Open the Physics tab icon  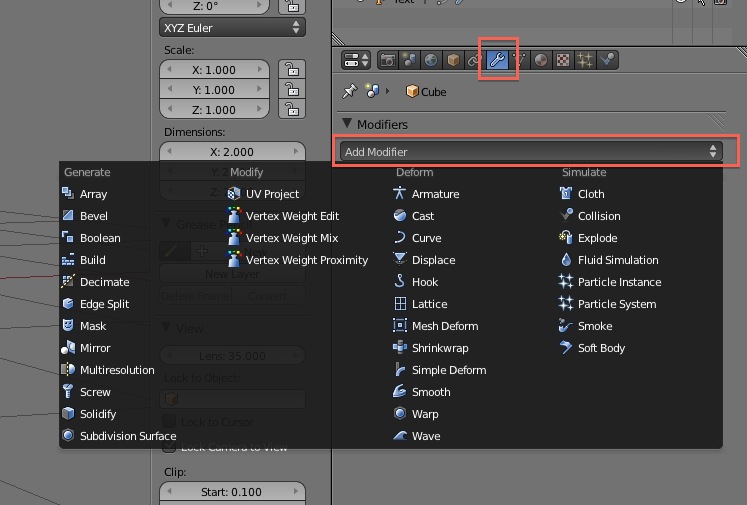[607, 60]
